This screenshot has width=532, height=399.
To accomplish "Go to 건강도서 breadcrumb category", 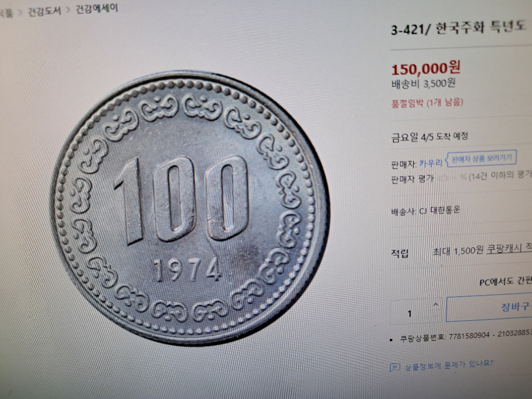I will [44, 11].
